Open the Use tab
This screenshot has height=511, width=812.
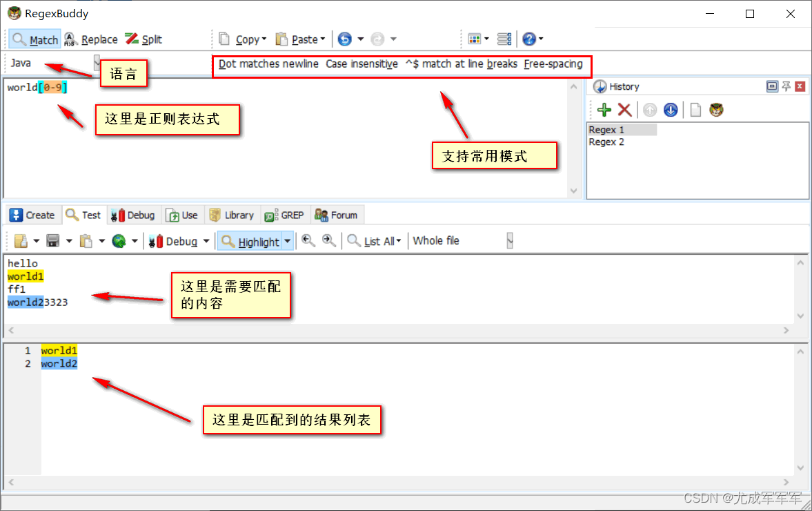point(181,215)
